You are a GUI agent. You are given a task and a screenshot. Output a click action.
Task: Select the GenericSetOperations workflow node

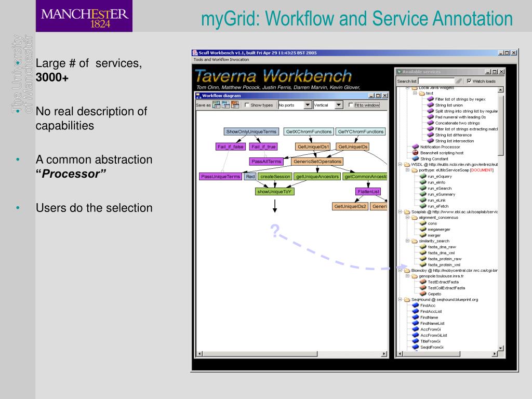[x=317, y=162]
